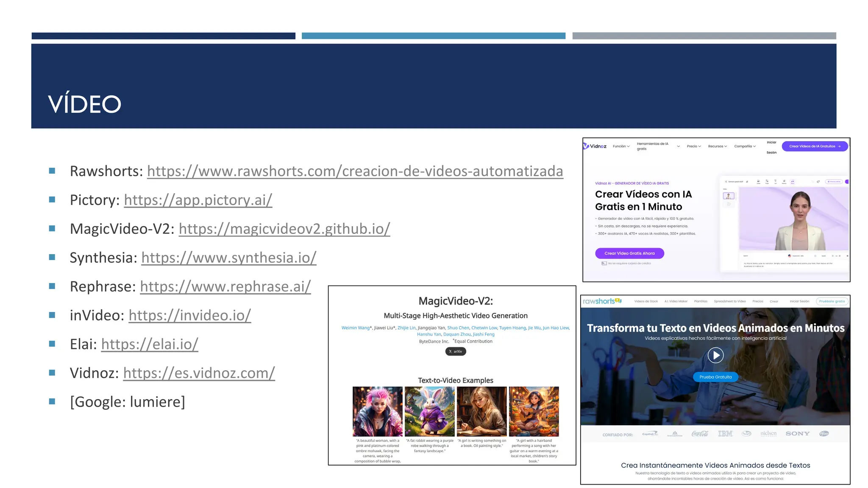The height and width of the screenshot is (488, 868).
Task: Click the Coca-Cola logo
Action: (x=700, y=434)
